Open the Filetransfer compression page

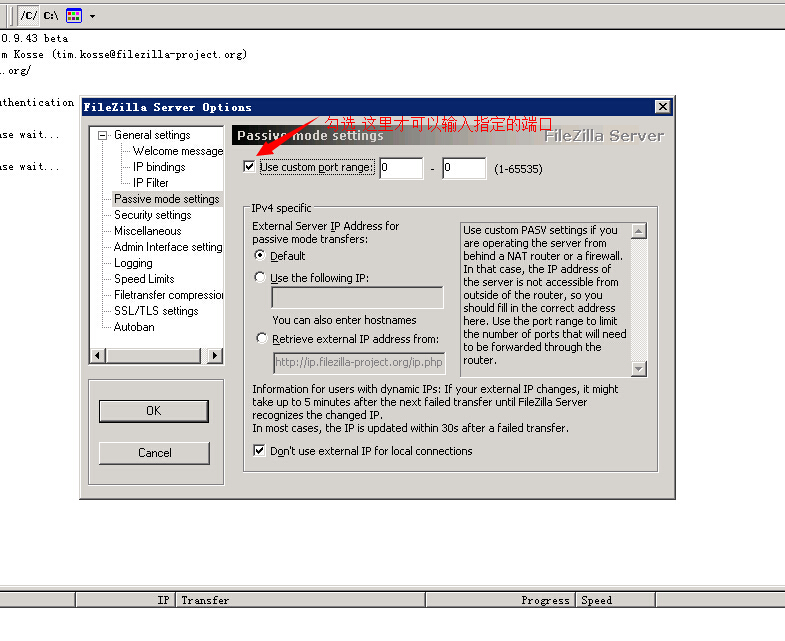[168, 295]
